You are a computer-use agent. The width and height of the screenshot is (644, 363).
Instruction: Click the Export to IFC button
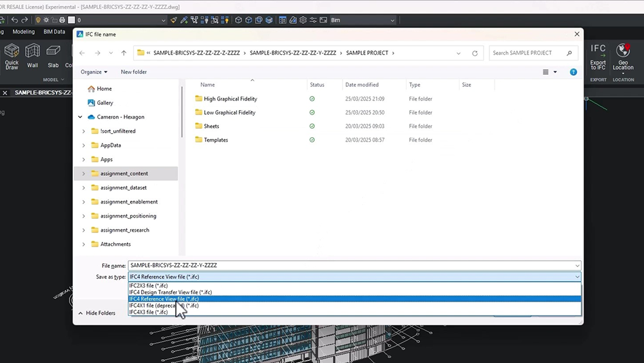(x=598, y=57)
